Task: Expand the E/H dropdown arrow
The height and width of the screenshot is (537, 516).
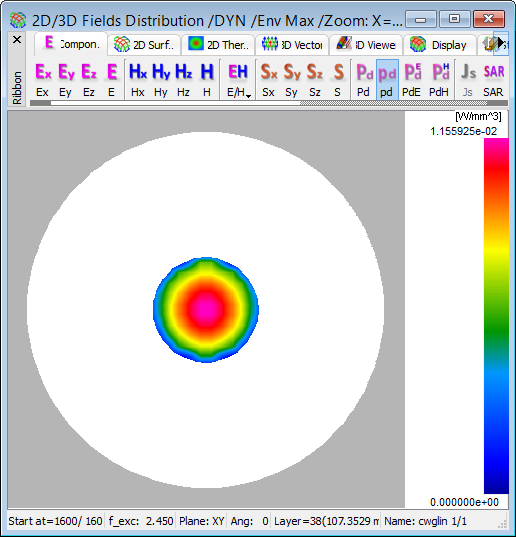Action: coord(249,96)
